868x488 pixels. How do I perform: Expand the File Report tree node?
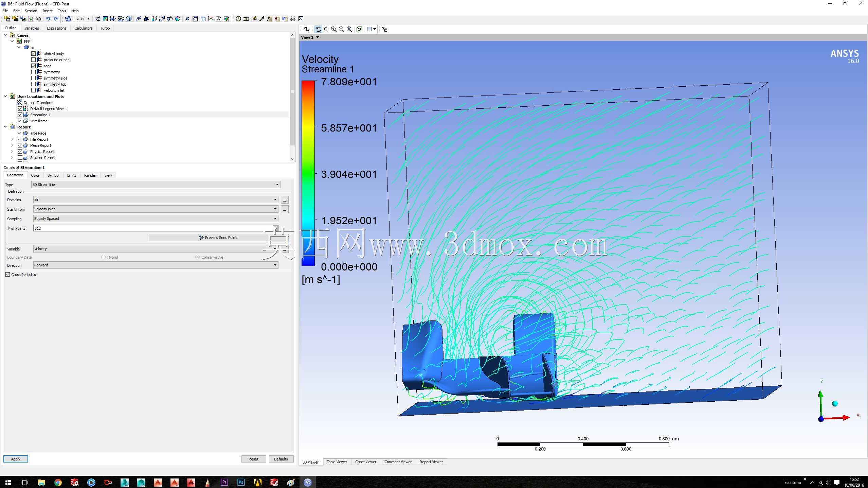pyautogui.click(x=12, y=139)
